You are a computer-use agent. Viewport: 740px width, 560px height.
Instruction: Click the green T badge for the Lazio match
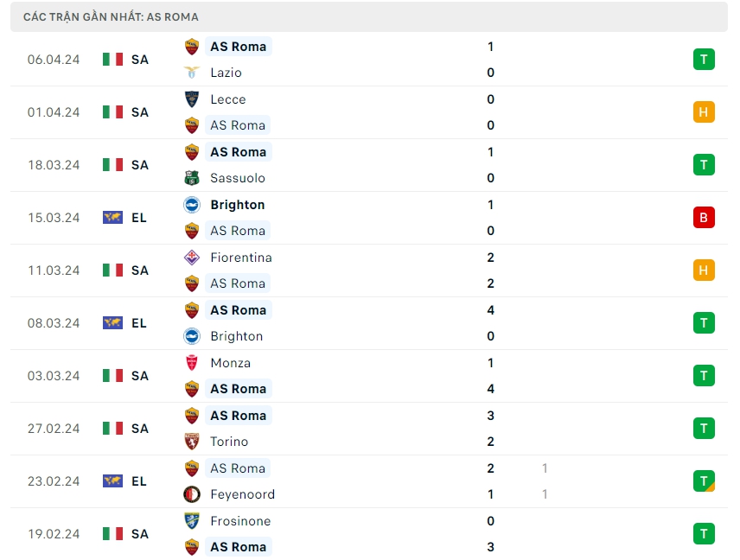(x=704, y=60)
